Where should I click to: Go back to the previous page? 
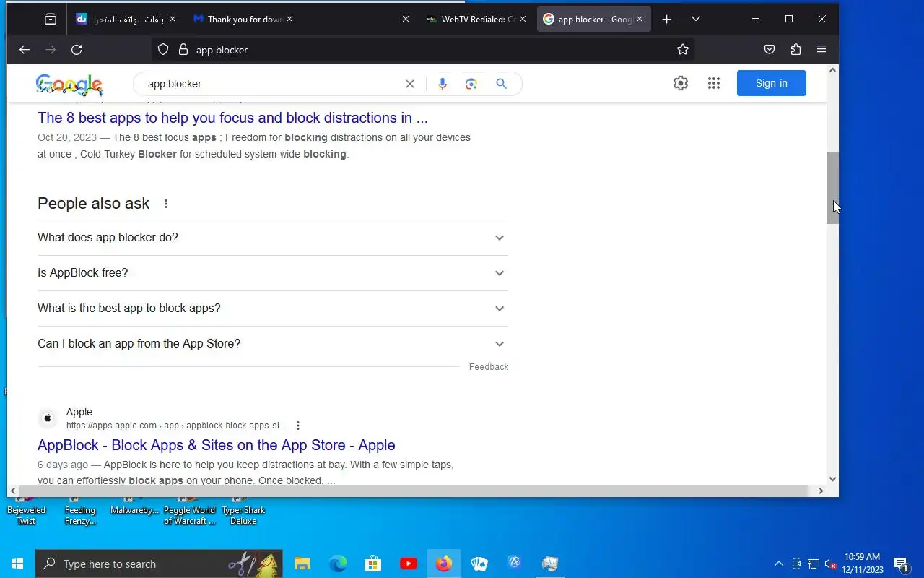(x=25, y=50)
